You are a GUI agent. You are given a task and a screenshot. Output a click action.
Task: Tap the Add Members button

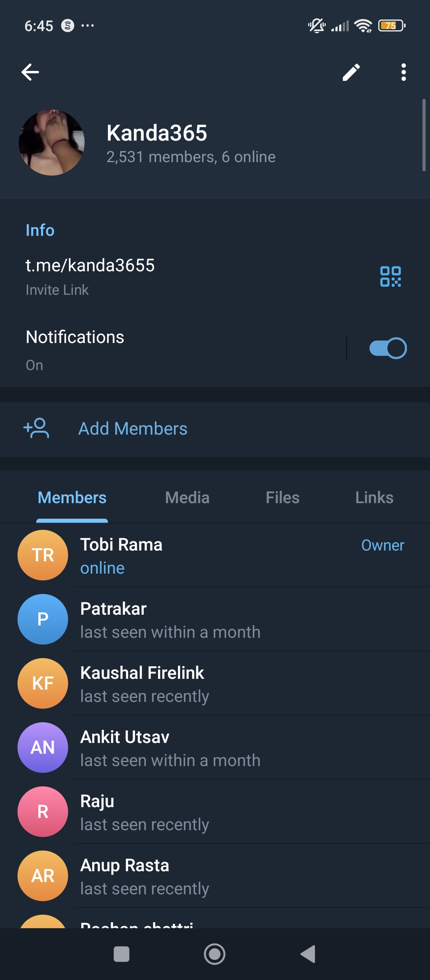(133, 429)
